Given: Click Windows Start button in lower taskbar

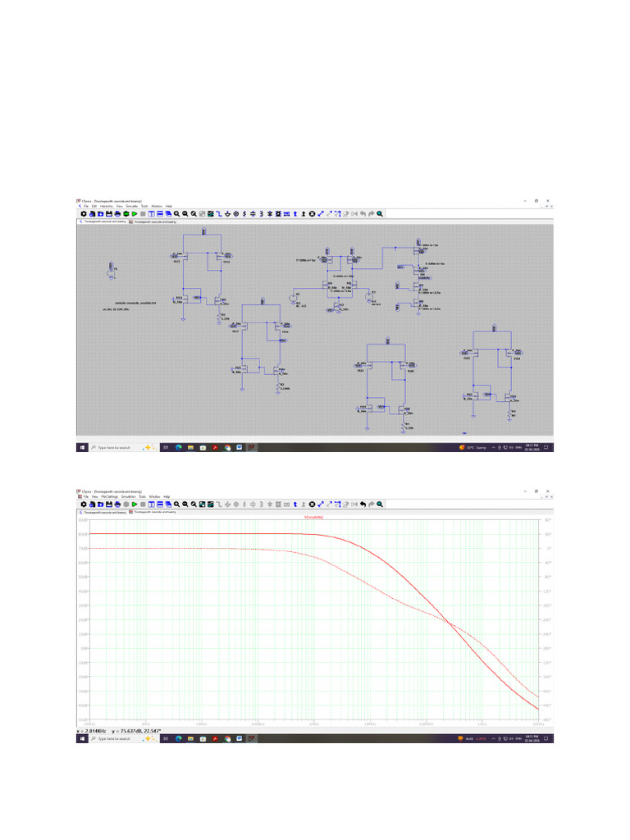Looking at the screenshot, I should pyautogui.click(x=83, y=738).
